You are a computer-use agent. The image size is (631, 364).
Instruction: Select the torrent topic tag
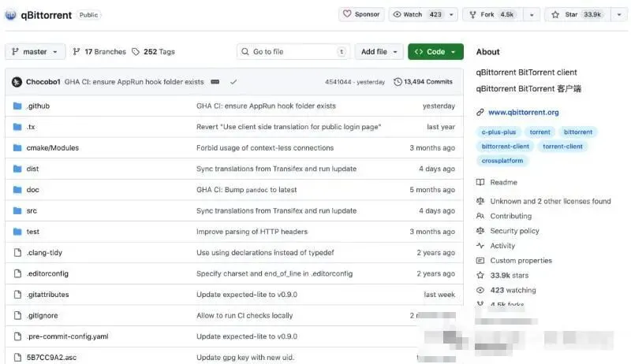tap(540, 132)
